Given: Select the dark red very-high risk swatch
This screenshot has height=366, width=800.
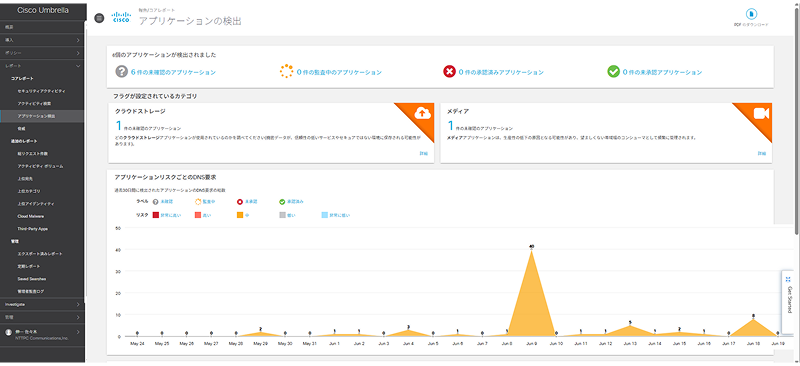Looking at the screenshot, I should 156,215.
